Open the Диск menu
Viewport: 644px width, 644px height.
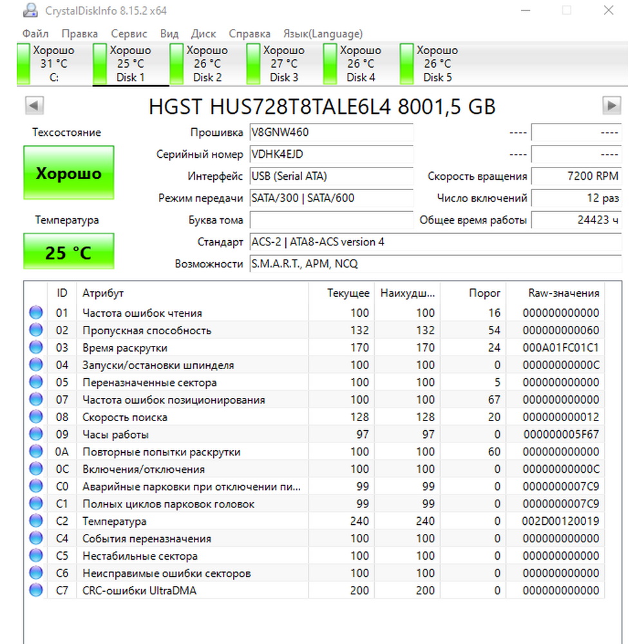(x=204, y=33)
